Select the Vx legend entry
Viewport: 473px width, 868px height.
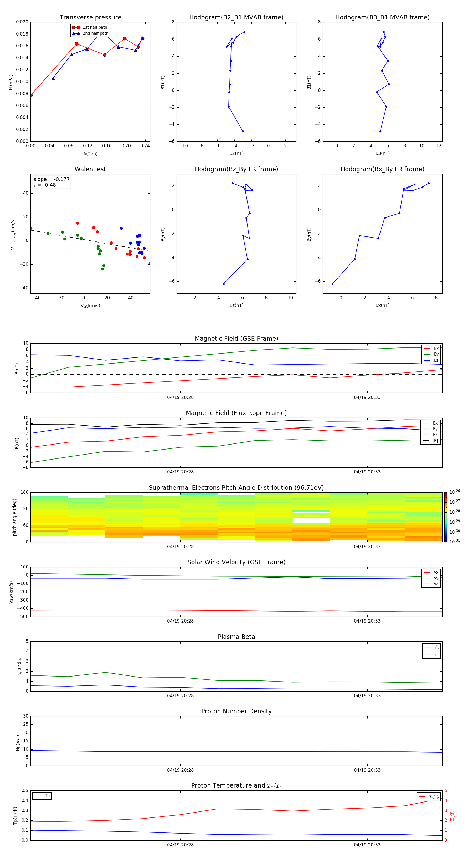coord(431,572)
